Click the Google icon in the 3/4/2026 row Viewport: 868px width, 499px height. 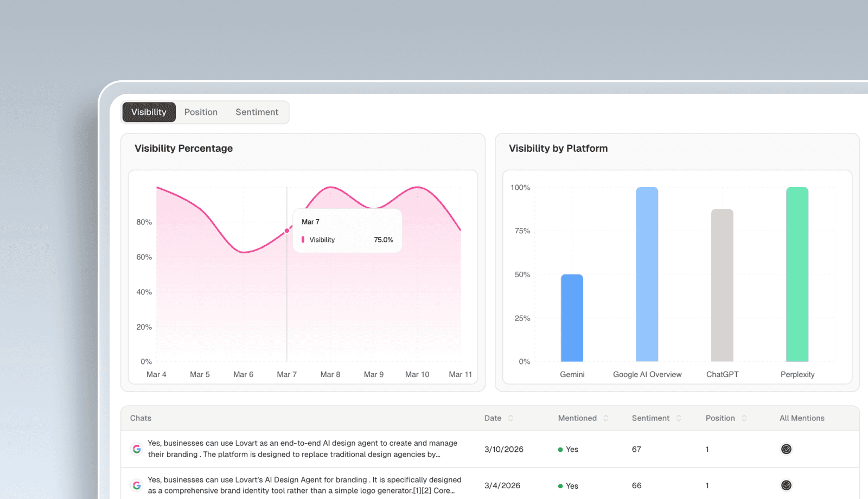(137, 485)
